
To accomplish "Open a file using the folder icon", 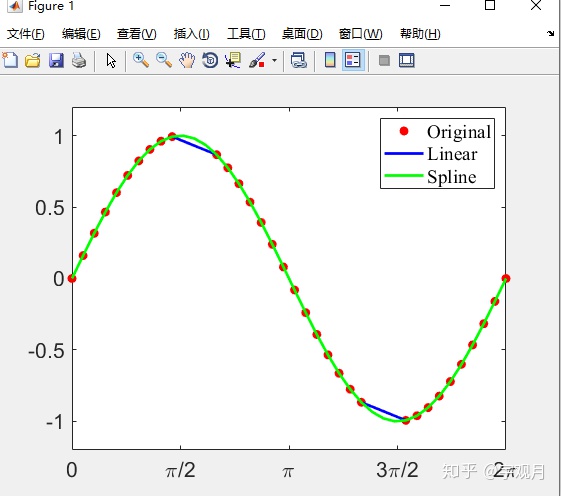I will coord(33,60).
